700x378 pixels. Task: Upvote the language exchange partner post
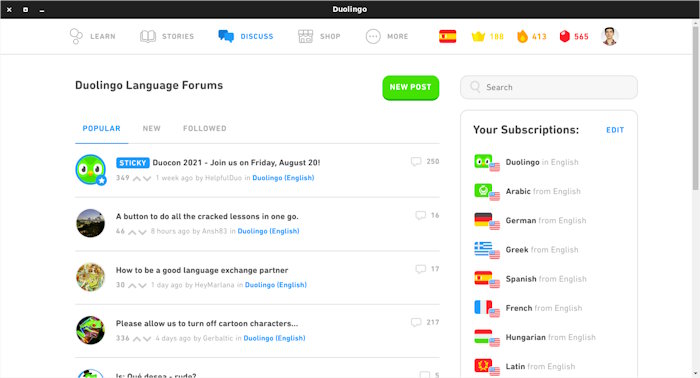coord(132,286)
